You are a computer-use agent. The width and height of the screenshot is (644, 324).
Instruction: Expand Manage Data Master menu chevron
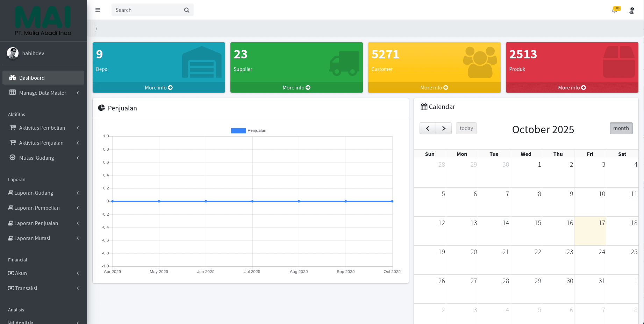tap(78, 93)
